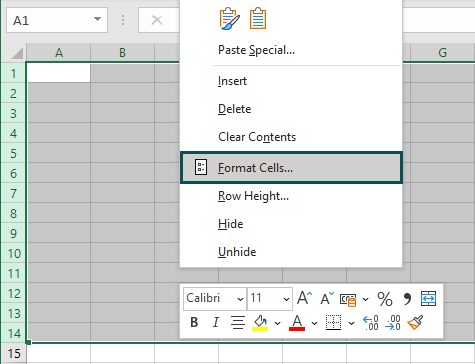Viewport: 475px width, 364px height.
Task: Select Clear Contents menu entry
Action: (x=257, y=137)
